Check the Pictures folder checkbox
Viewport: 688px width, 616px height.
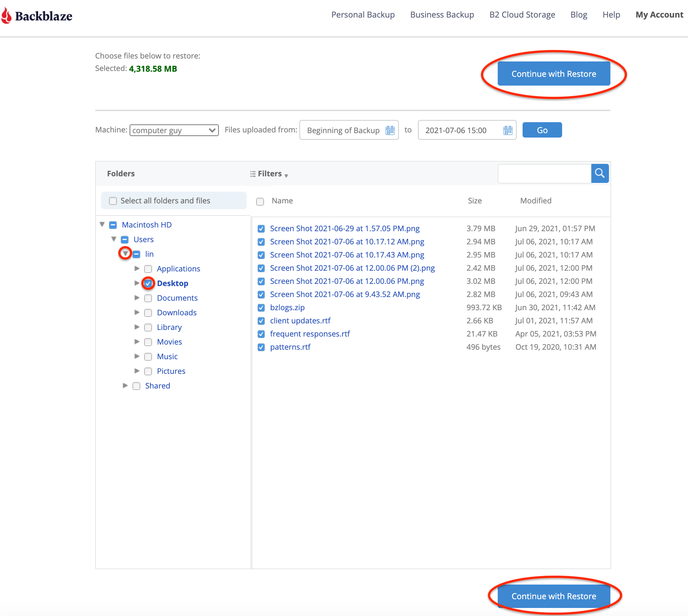point(148,371)
